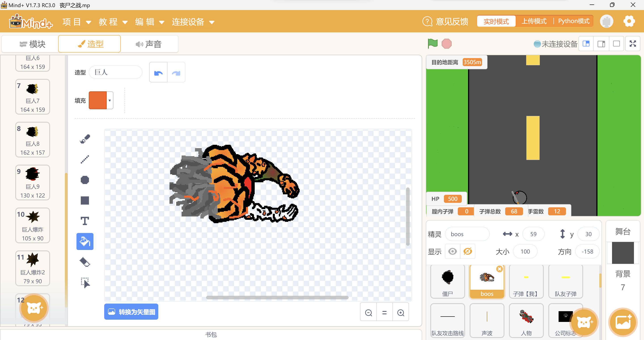Select costume 巨人爆炸
Screen dimensions: 644x340
coord(33,226)
